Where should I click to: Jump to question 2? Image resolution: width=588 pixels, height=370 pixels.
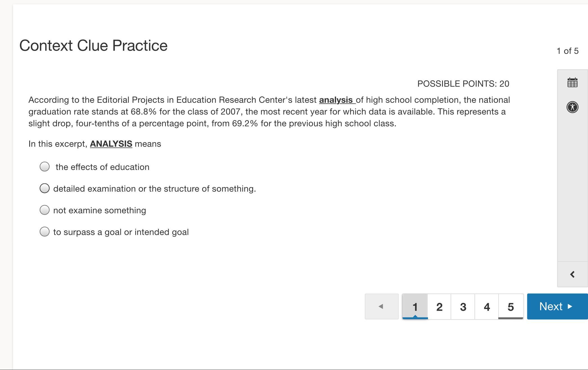tap(439, 307)
